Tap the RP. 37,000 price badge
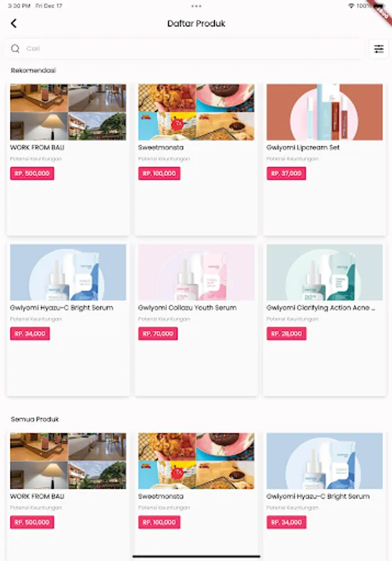Screen dimensions: 392x561 click(x=286, y=173)
